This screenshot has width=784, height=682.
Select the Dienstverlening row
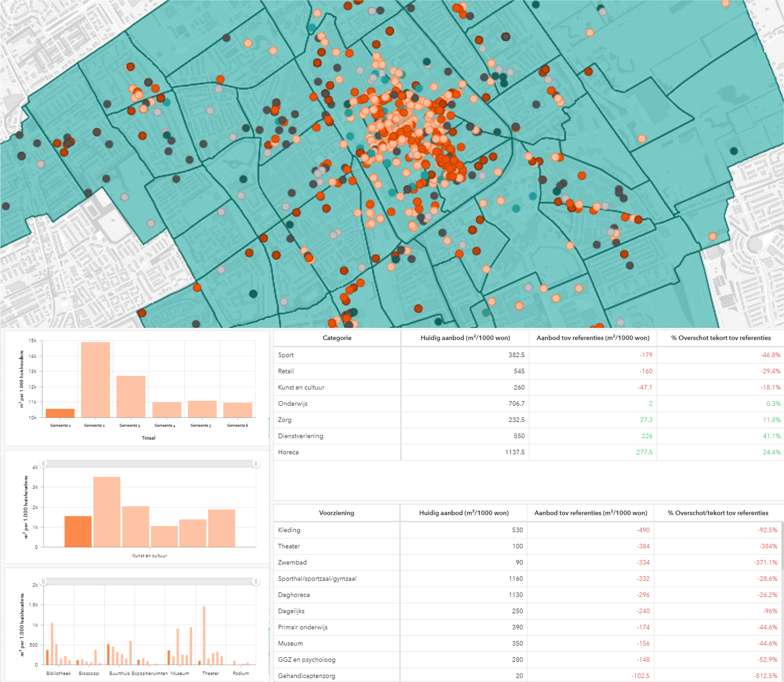529,436
